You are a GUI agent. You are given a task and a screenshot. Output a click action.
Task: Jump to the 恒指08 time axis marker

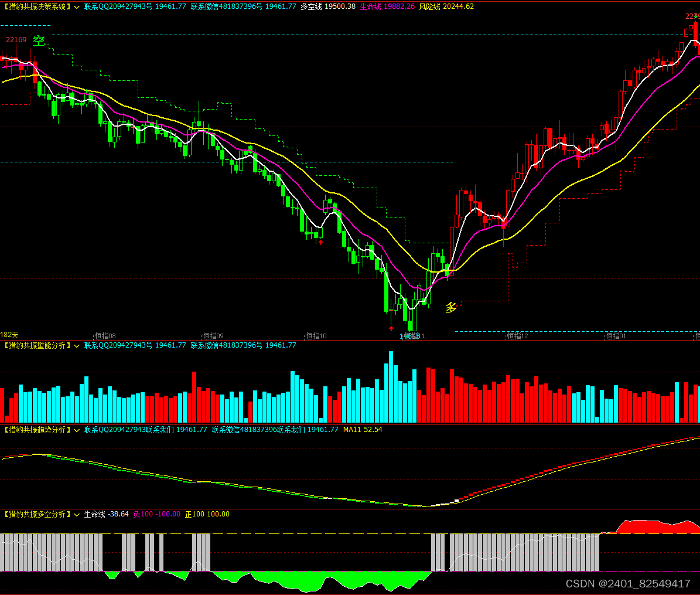pyautogui.click(x=105, y=336)
